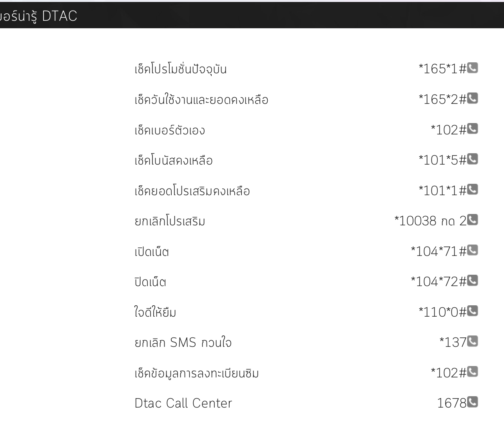504x426 pixels.
Task: Tap phone icon next to 1678
Action: pos(473,402)
